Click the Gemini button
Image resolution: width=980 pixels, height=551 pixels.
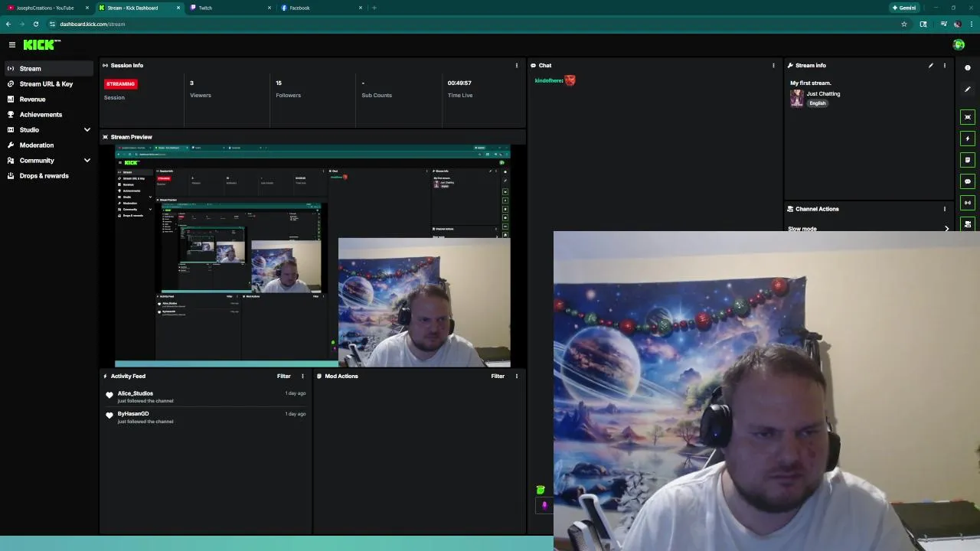click(x=904, y=8)
